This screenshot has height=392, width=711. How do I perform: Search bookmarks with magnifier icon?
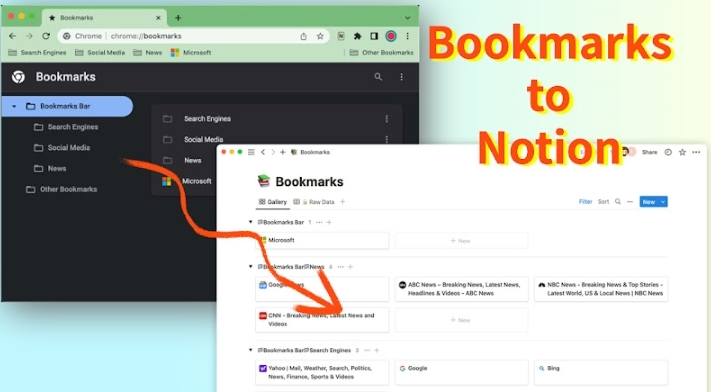pos(378,77)
